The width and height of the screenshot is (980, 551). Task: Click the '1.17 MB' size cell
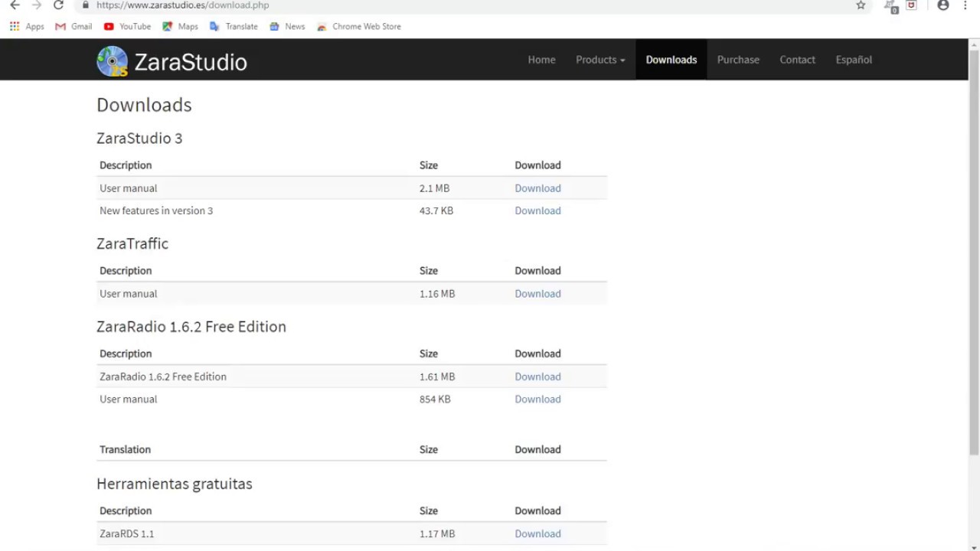pyautogui.click(x=437, y=534)
